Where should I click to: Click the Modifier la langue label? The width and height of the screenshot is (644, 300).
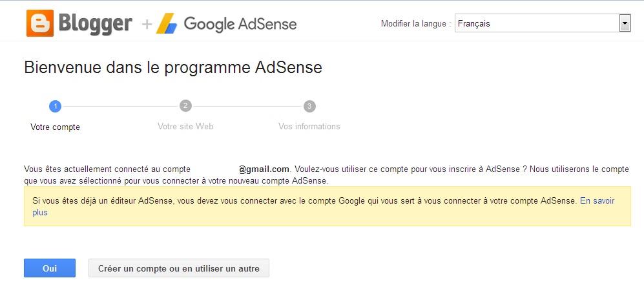pos(417,24)
